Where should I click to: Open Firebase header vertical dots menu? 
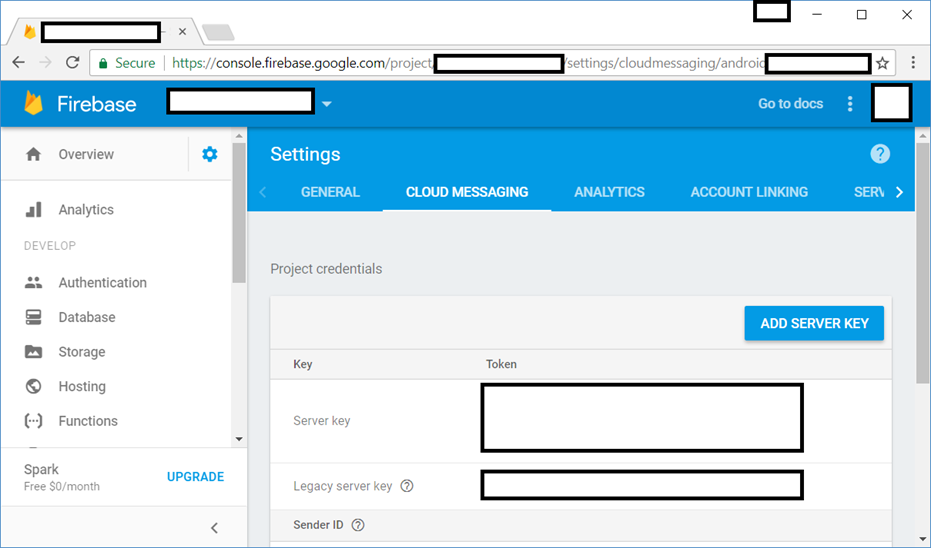(x=850, y=103)
